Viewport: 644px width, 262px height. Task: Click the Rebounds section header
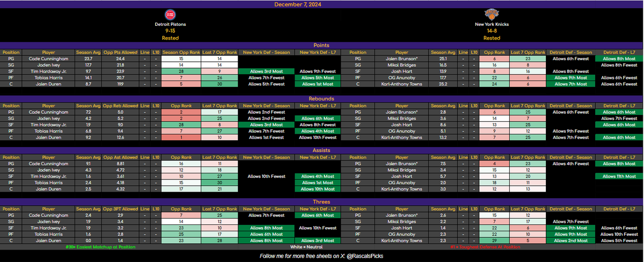coord(322,99)
